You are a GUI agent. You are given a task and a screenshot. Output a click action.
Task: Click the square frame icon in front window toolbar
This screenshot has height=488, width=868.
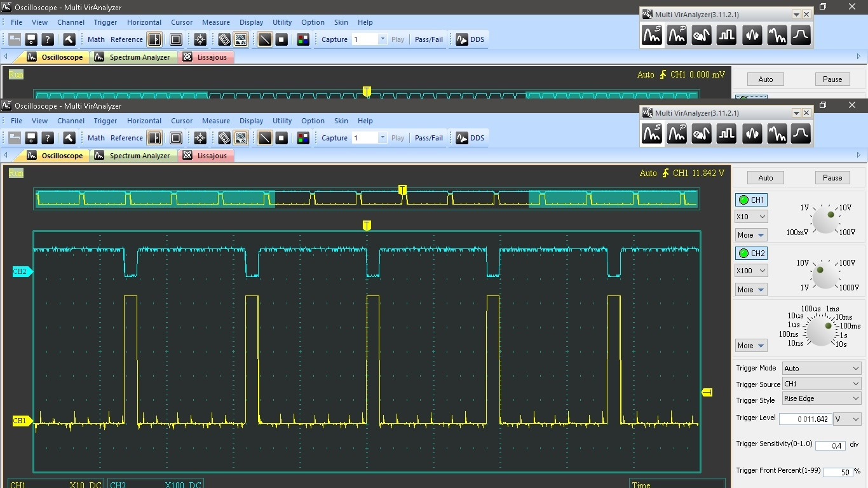click(176, 138)
